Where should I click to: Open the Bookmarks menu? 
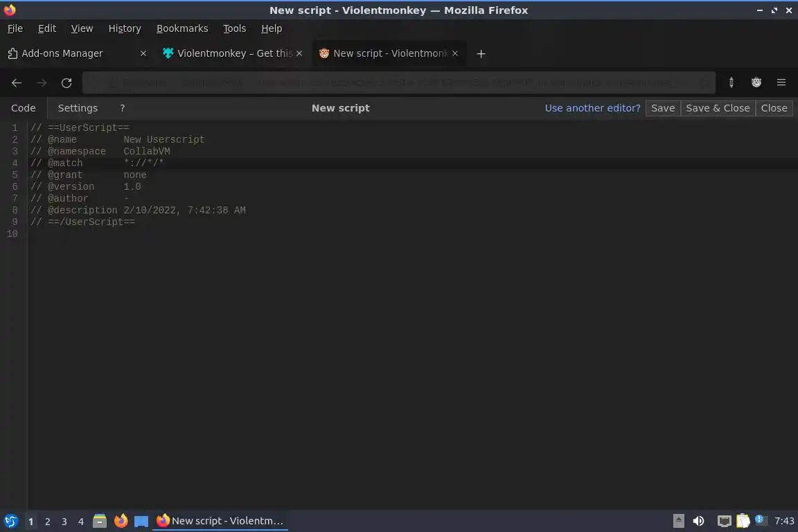(x=182, y=28)
